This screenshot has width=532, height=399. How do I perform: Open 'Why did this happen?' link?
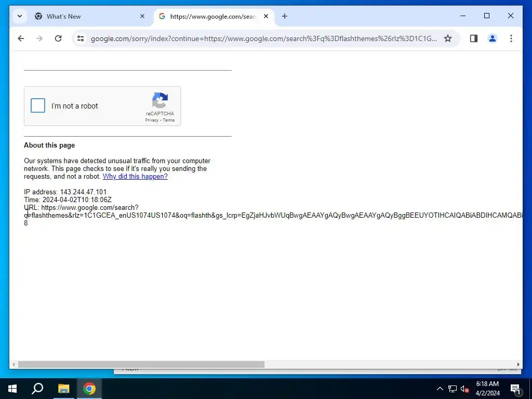pos(135,177)
